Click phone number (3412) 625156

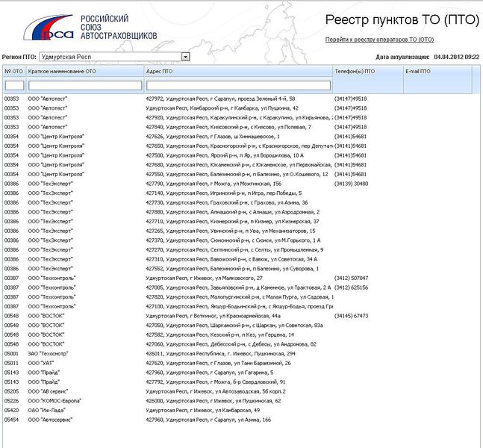coord(351,287)
